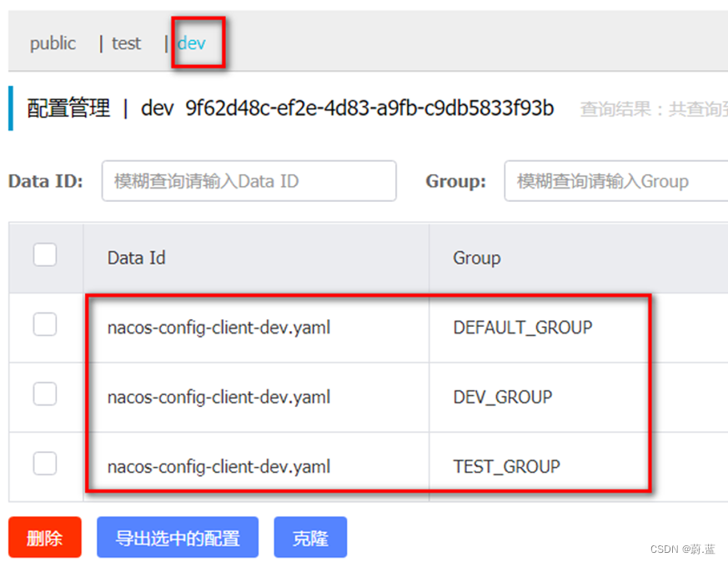This screenshot has height=562, width=728.
Task: Click the 配置管理 heading
Action: (68, 108)
